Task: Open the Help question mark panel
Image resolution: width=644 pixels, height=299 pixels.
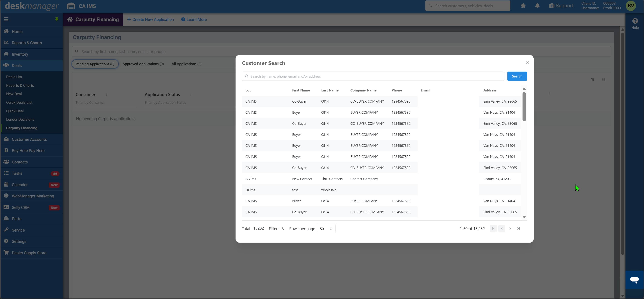Action: (635, 24)
